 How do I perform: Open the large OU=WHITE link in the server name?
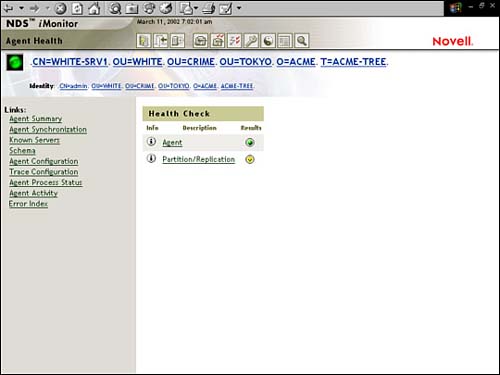(138, 62)
